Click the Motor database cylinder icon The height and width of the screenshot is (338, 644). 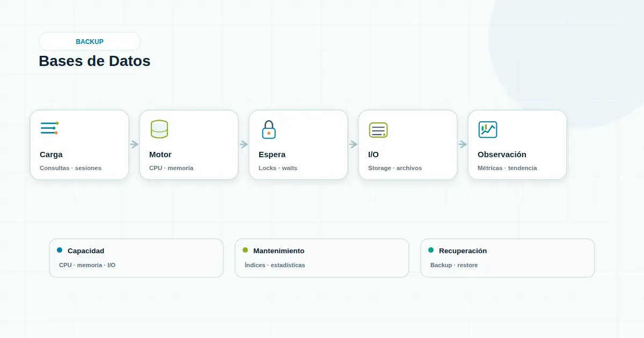(x=159, y=129)
